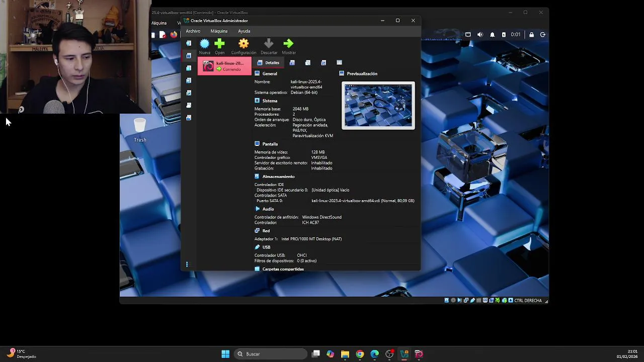Open the snapshots tab icon next to Detalles

click(x=292, y=63)
